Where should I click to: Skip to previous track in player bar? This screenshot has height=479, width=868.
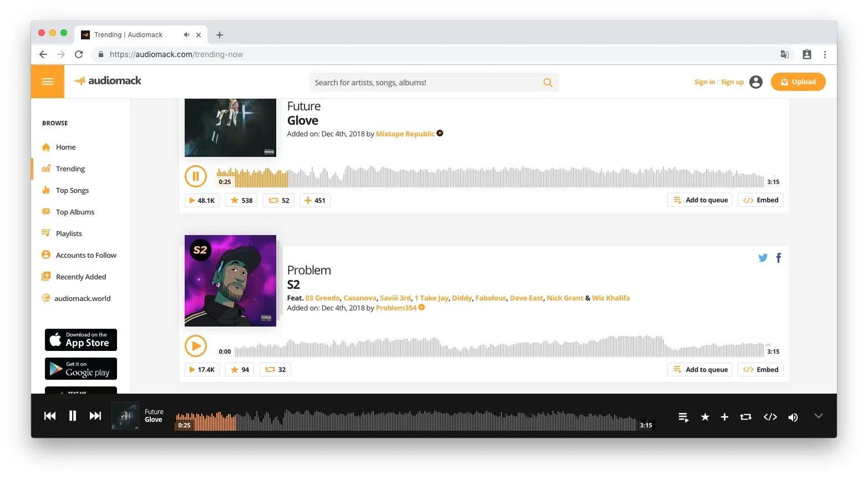tap(50, 416)
